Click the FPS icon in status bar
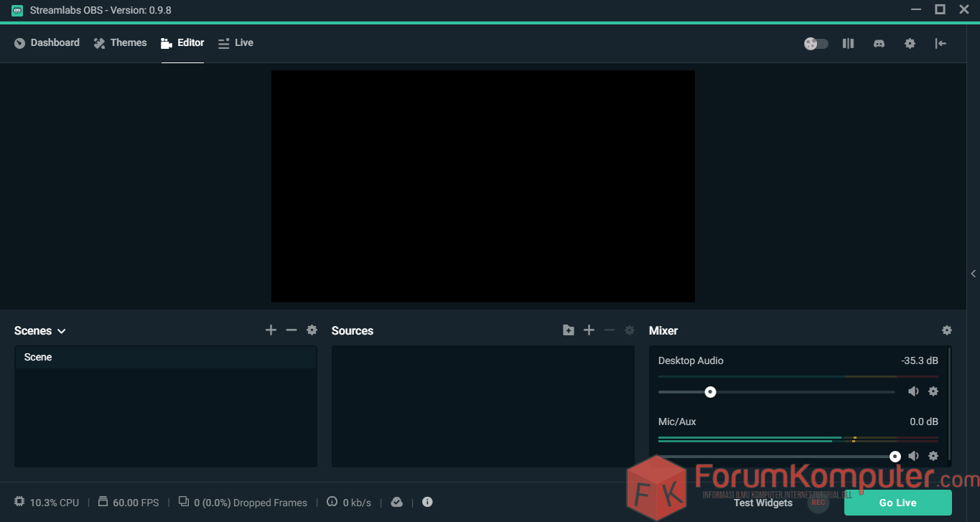The image size is (980, 522). click(103, 502)
